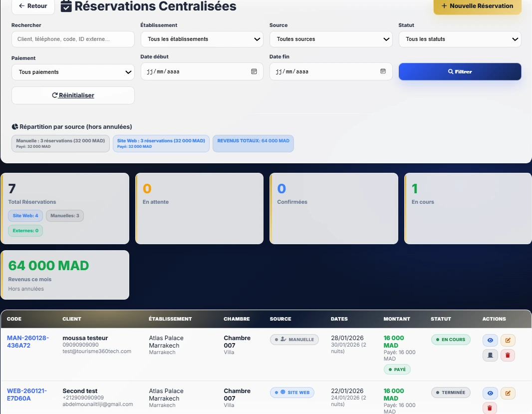View details of the Second test reservation

(x=490, y=393)
